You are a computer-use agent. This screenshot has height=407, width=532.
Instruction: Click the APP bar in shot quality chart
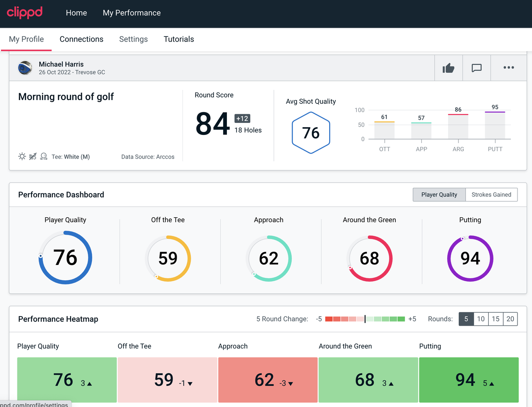[421, 131]
